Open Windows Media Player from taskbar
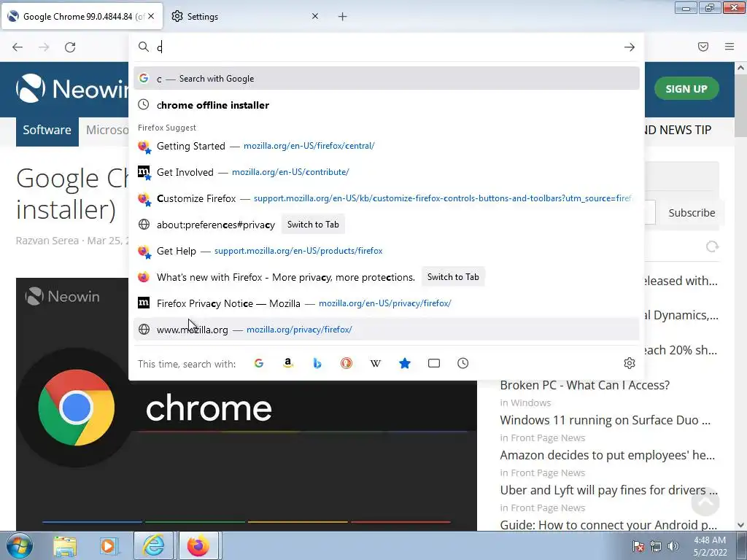Screen dimensions: 747x560 (x=108, y=545)
